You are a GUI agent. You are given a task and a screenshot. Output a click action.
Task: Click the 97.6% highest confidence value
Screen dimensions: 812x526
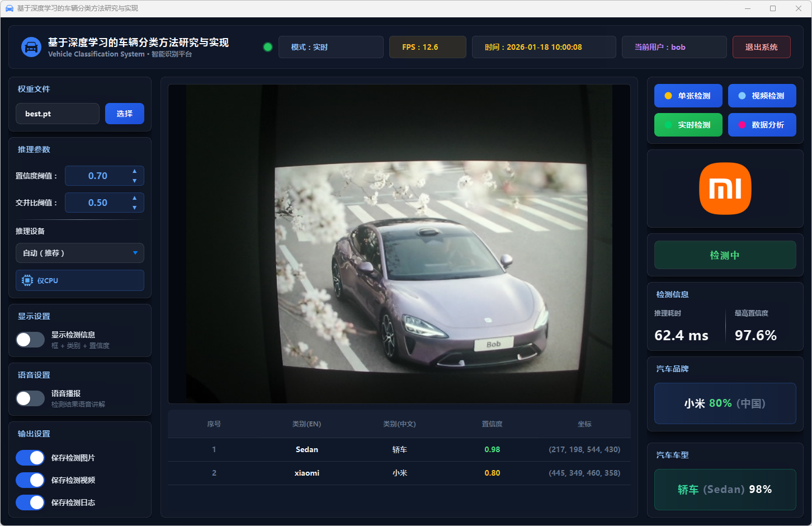coord(756,335)
